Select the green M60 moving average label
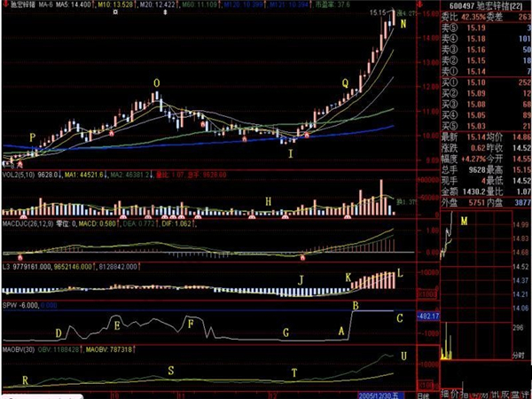 [199, 4]
